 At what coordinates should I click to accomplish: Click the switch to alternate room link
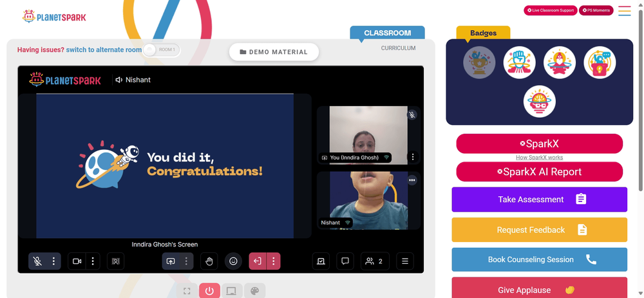click(x=104, y=50)
